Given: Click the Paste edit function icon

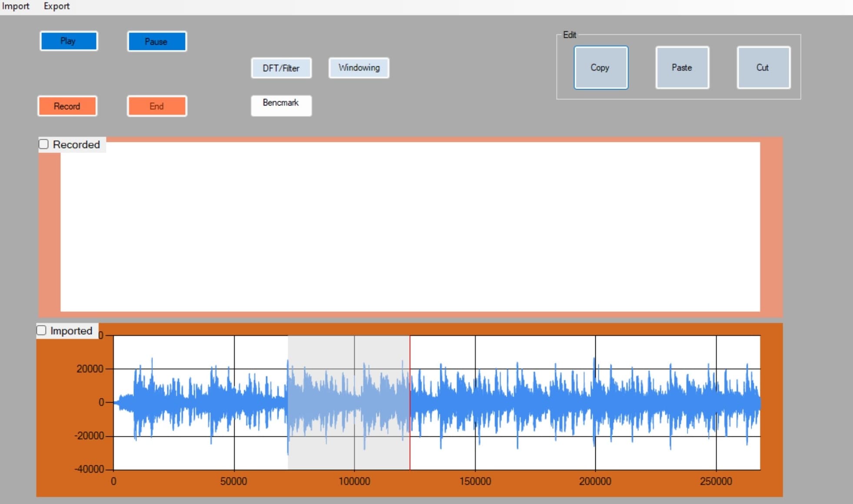Looking at the screenshot, I should (x=681, y=67).
